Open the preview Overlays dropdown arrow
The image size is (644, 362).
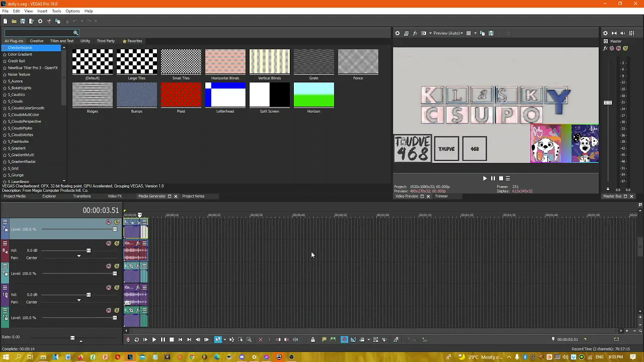pos(474,33)
